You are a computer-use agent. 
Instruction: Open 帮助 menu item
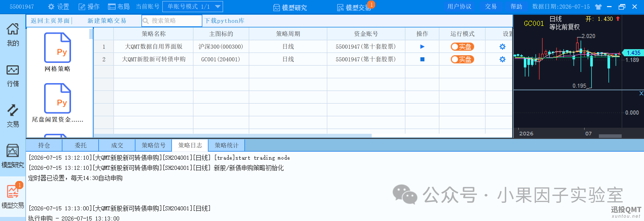[516, 7]
